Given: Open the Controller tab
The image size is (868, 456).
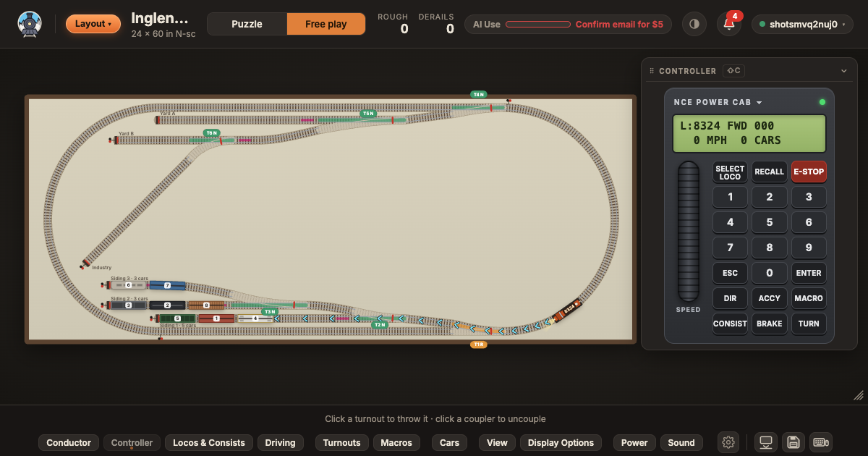Looking at the screenshot, I should click(132, 443).
